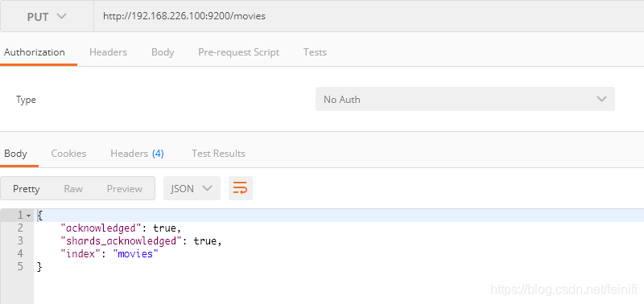Toggle the wrap lines icon button
644x304 pixels.
click(x=240, y=188)
